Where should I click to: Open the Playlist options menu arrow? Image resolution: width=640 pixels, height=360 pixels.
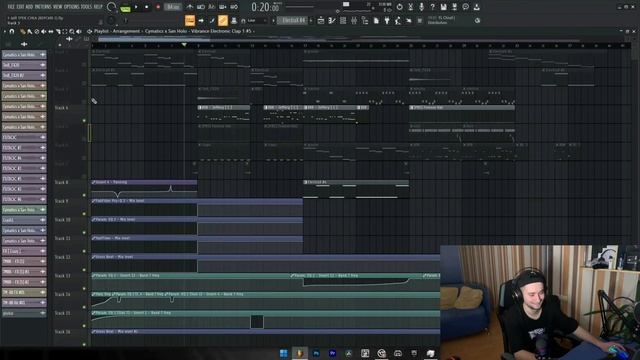(x=5, y=31)
